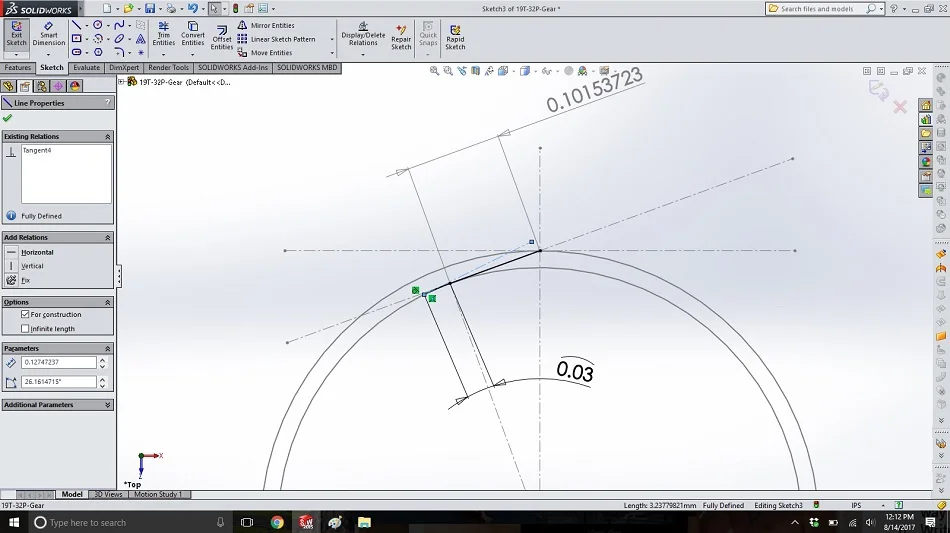Open Chrome from the Windows taskbar
950x533 pixels.
coord(277,522)
